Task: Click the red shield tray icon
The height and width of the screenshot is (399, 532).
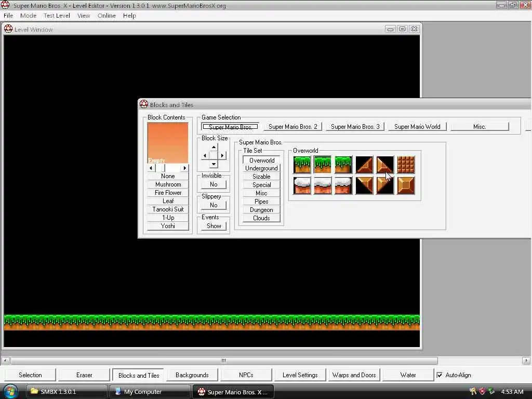Action: (482, 392)
